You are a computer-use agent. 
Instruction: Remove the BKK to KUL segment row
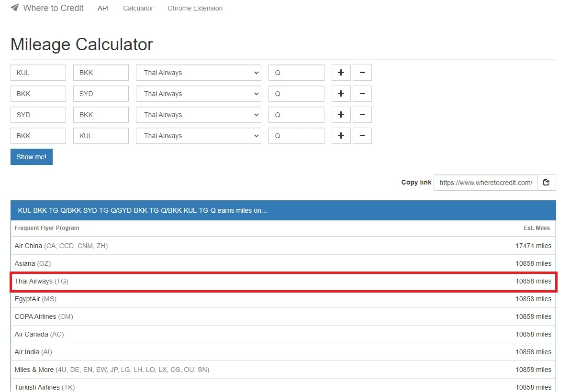[x=362, y=136]
